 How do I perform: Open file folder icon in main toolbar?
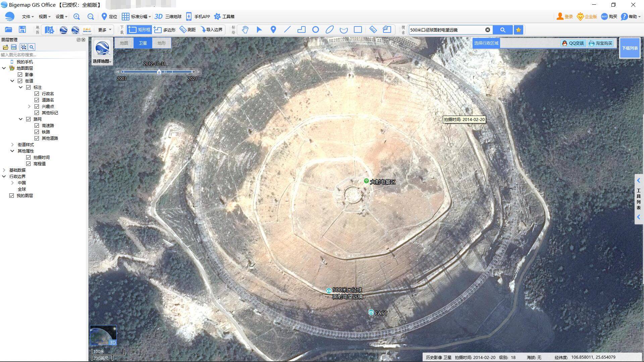[8, 30]
